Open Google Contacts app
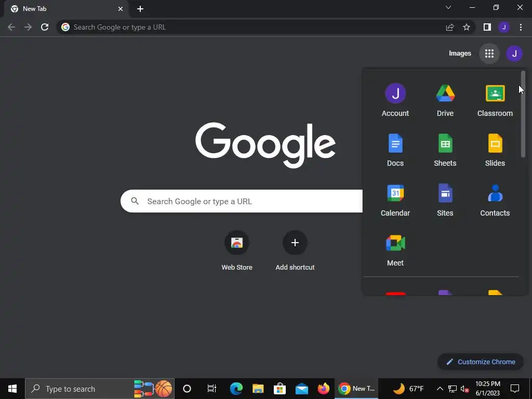This screenshot has height=399, width=532. [x=495, y=200]
